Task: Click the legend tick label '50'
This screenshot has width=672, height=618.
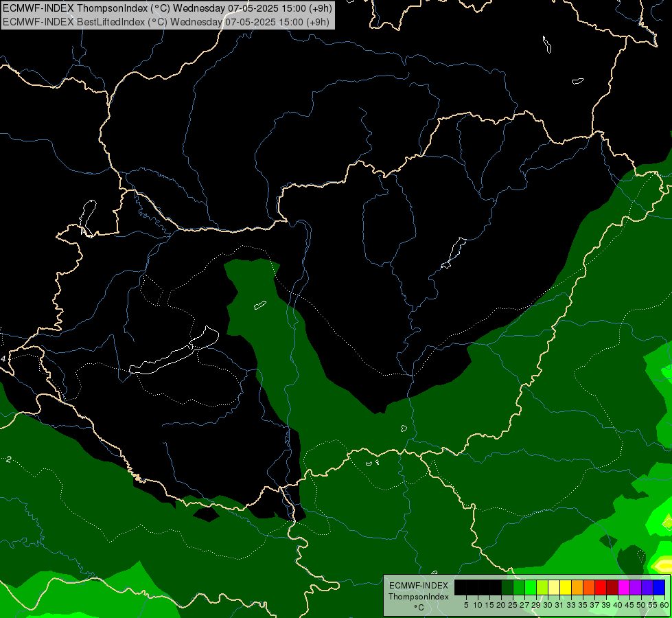Action: coord(640,605)
